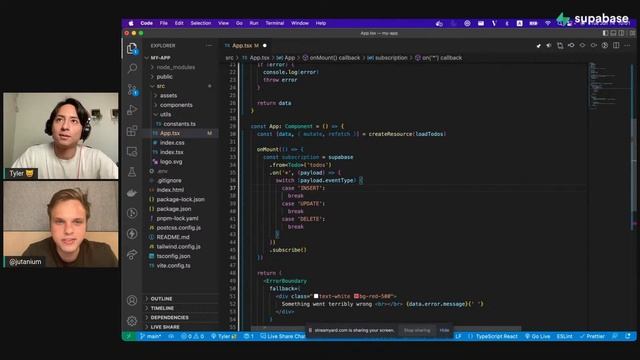The height and width of the screenshot is (360, 640).
Task: Click Hide on the sharing banner
Action: [x=444, y=330]
